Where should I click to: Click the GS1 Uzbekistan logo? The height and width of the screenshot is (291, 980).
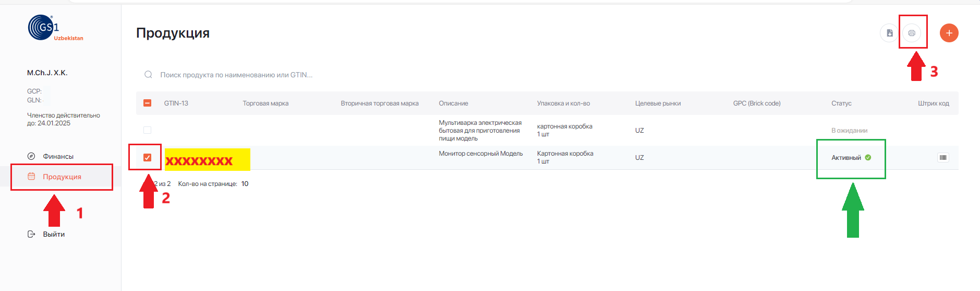pos(55,28)
